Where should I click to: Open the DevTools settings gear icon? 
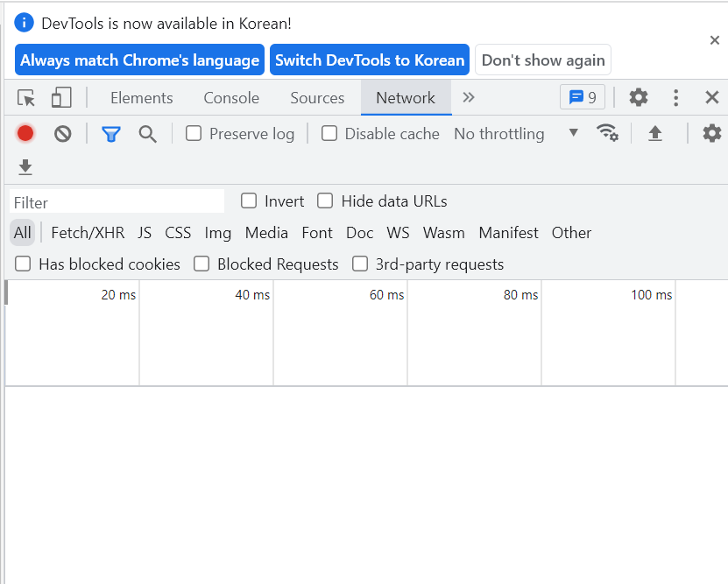pos(639,98)
